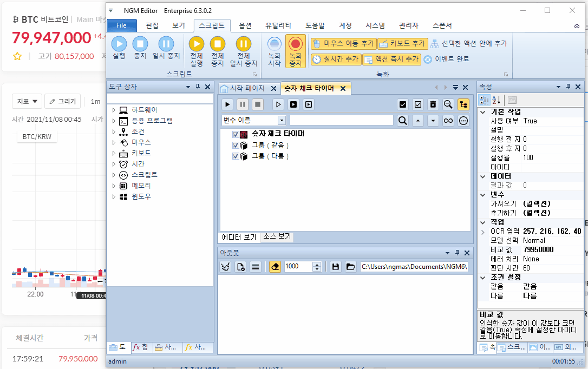Click the open folder icon in output panel

[x=350, y=267]
